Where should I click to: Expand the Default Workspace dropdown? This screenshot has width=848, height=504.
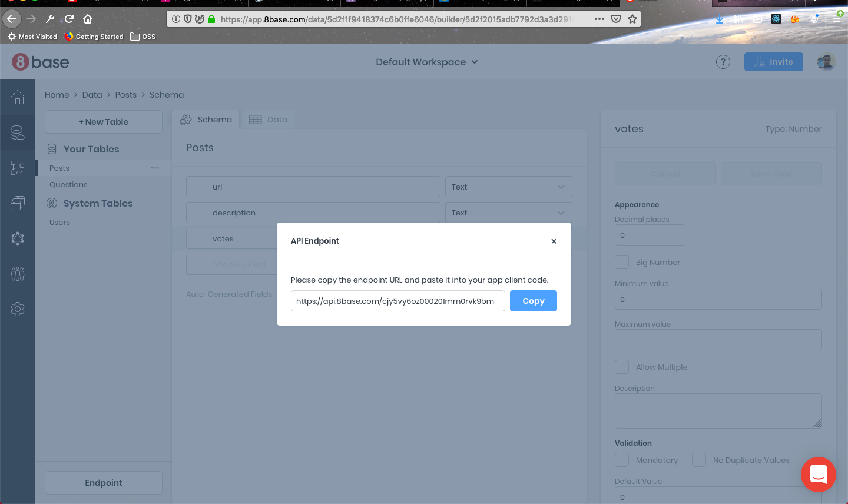coord(427,62)
